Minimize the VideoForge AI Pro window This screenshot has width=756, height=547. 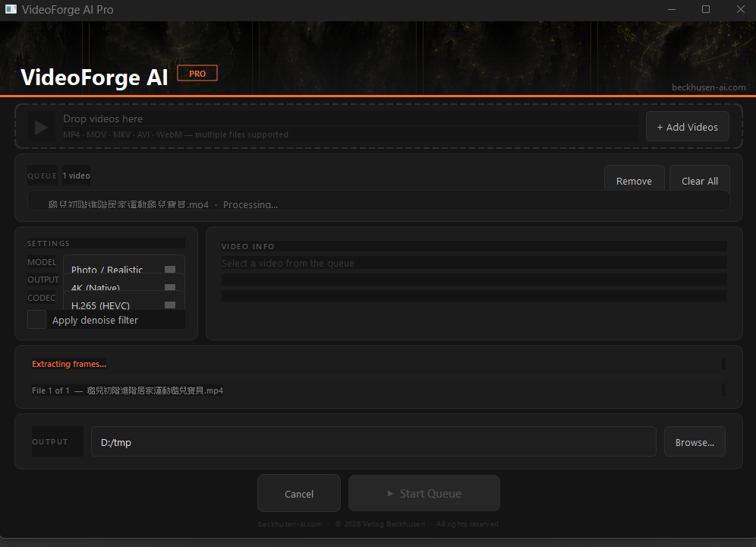click(671, 10)
